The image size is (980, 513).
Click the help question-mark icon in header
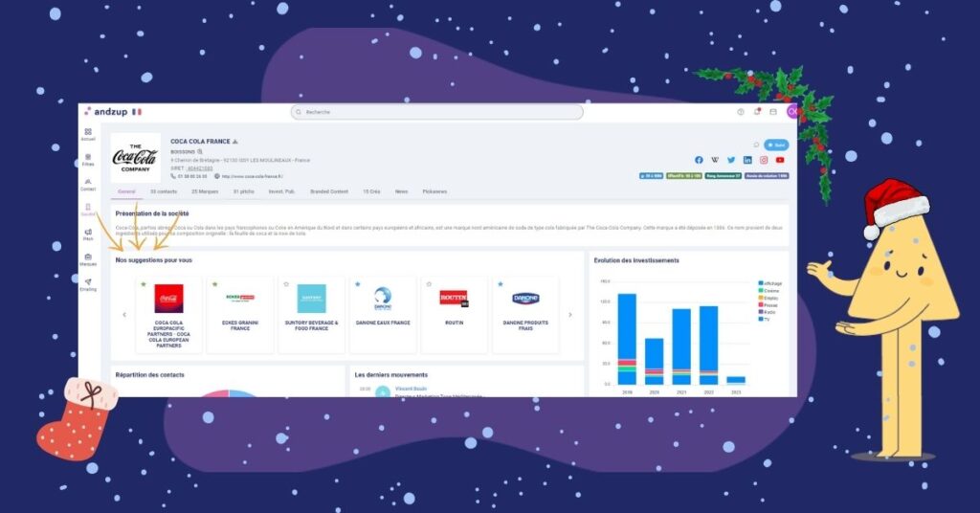click(741, 112)
